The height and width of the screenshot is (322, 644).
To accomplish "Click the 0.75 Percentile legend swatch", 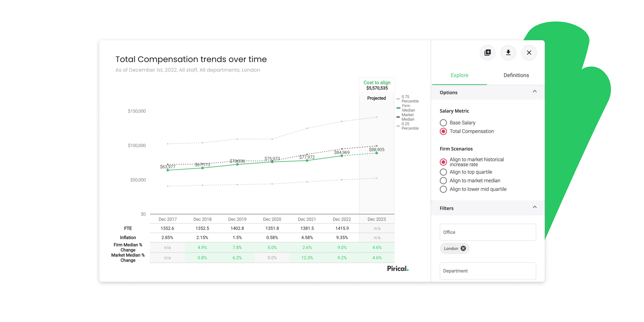I will 398,99.
